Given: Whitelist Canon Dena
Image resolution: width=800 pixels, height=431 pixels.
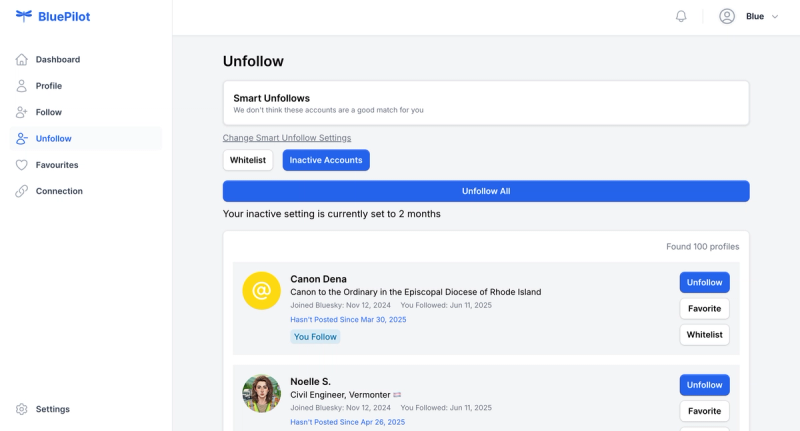Looking at the screenshot, I should (x=705, y=335).
